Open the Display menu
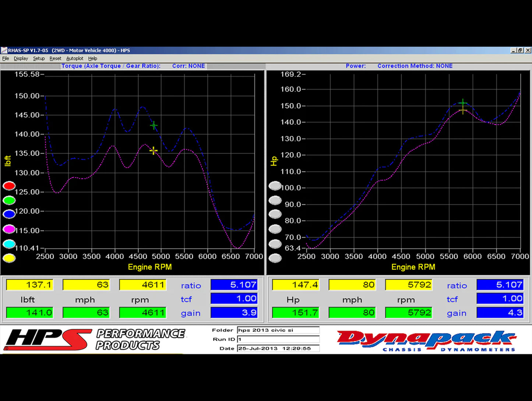The image size is (532, 401). point(21,59)
